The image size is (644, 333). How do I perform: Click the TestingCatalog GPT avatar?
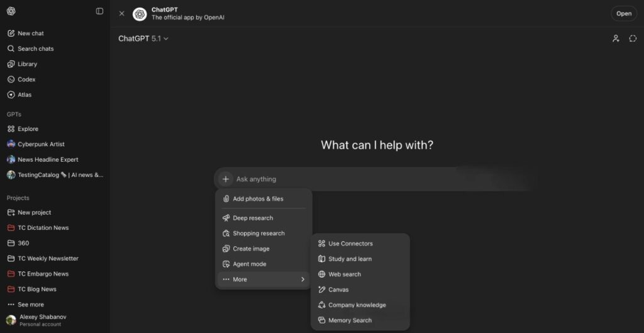pyautogui.click(x=11, y=175)
